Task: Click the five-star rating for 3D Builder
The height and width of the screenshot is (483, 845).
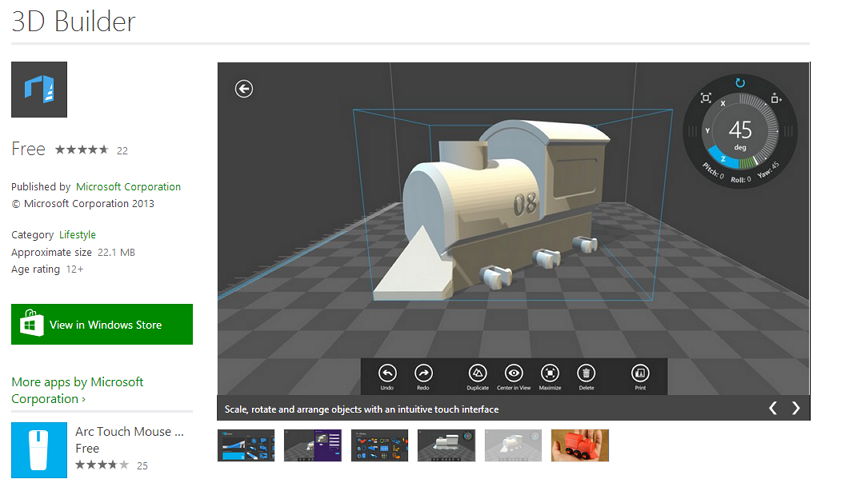Action: pyautogui.click(x=82, y=150)
